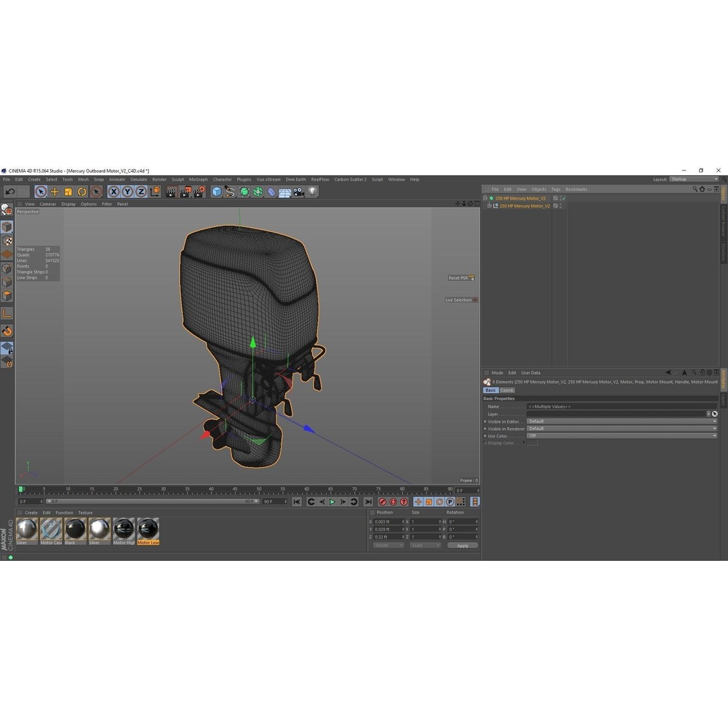The height and width of the screenshot is (728, 728).
Task: Activate the Scale tool in toolbar
Action: [x=68, y=191]
